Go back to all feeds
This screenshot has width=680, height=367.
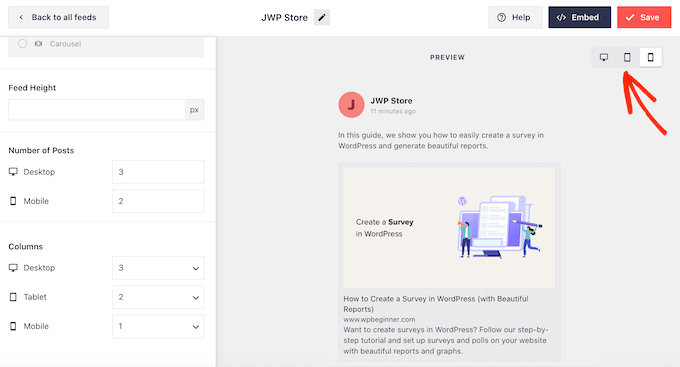[x=59, y=17]
